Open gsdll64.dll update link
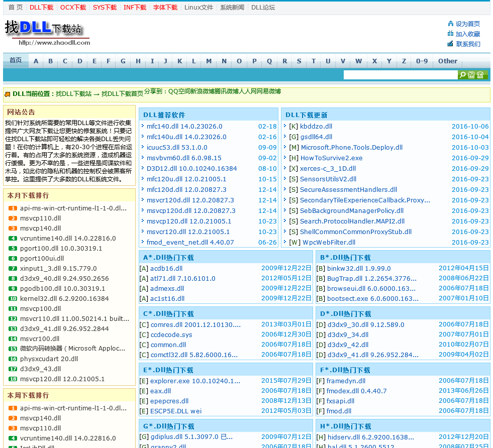This screenshot has width=493, height=448. (316, 137)
